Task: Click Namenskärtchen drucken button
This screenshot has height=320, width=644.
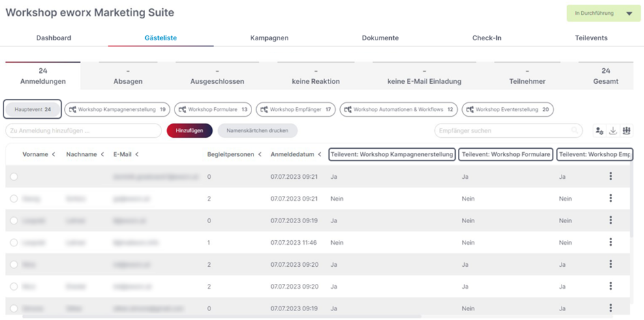Action: tap(258, 130)
